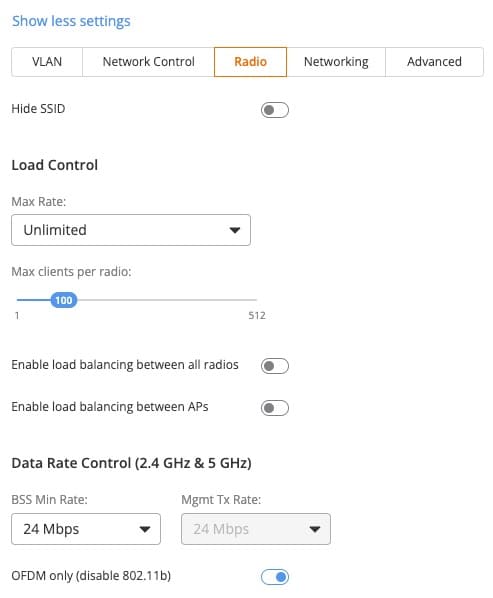493x598 pixels.
Task: Open the Network Control tab
Action: click(148, 62)
